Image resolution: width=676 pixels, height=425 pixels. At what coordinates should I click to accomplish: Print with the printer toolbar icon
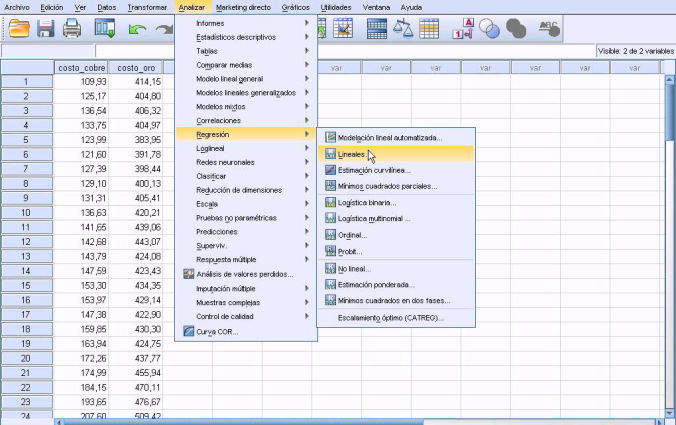(72, 29)
